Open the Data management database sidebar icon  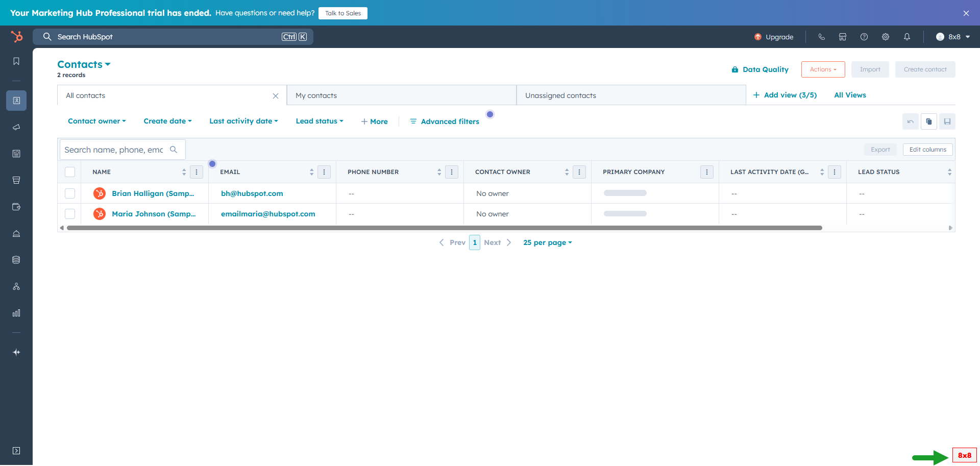[16, 260]
